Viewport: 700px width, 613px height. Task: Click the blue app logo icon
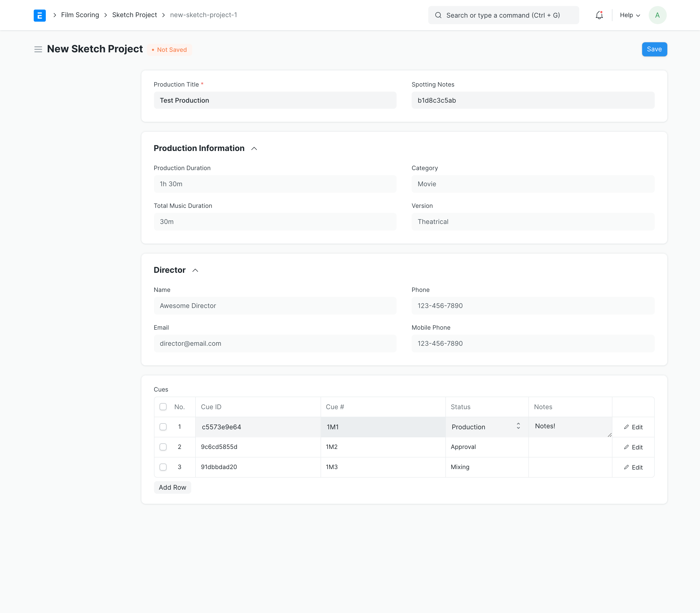pyautogui.click(x=40, y=15)
